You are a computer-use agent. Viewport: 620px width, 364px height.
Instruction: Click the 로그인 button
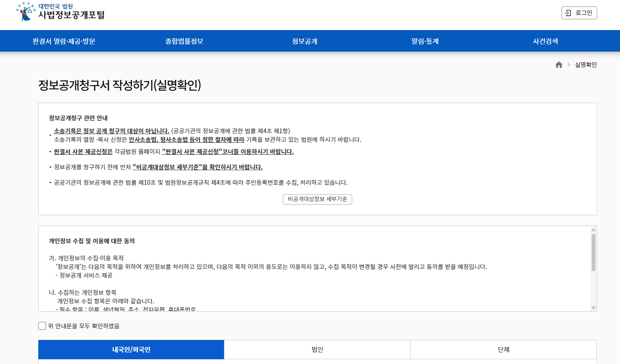click(x=579, y=12)
